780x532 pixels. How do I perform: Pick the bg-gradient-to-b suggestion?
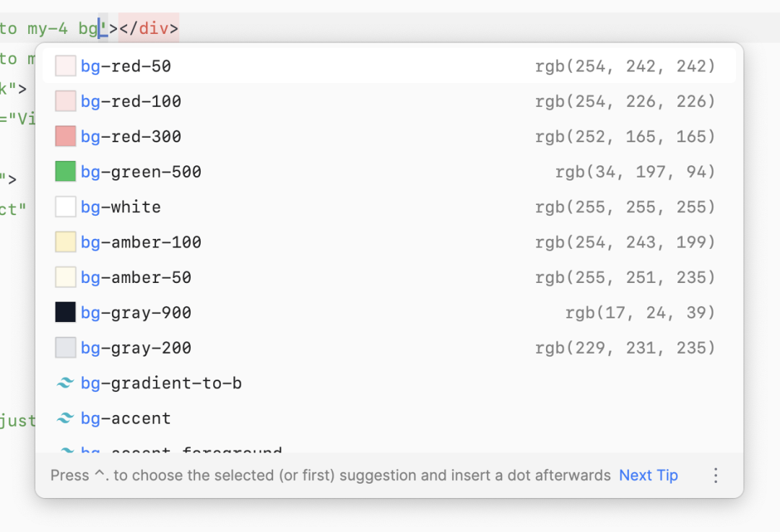click(161, 383)
